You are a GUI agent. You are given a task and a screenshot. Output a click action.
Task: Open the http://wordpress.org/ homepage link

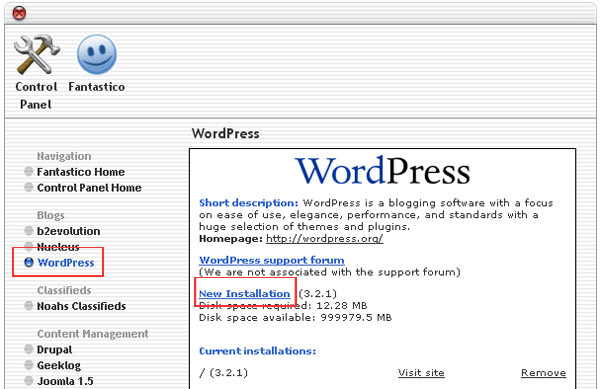(324, 239)
